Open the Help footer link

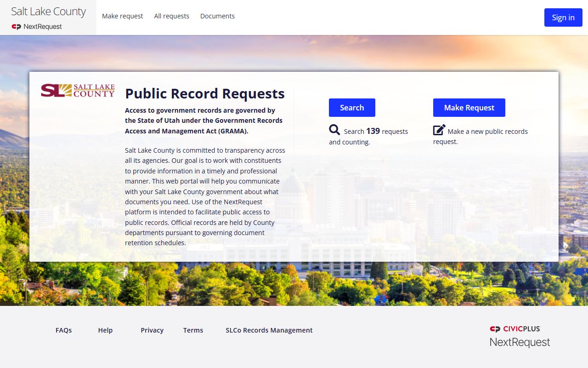105,330
